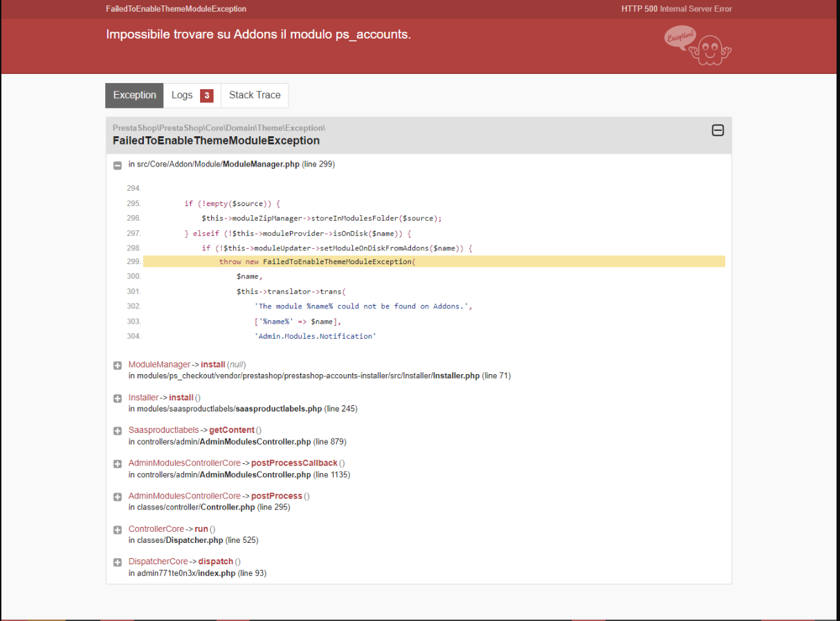Collapse the ModuleManager.php line 299 trace

coord(118,165)
